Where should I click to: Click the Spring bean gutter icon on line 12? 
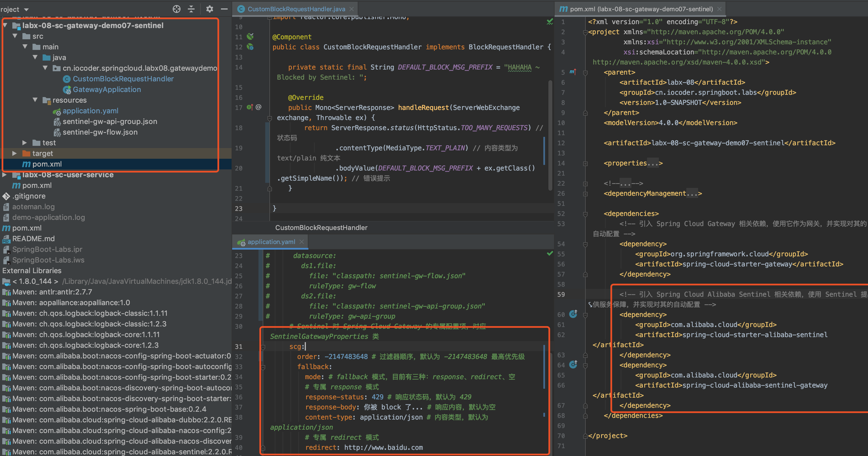point(250,47)
